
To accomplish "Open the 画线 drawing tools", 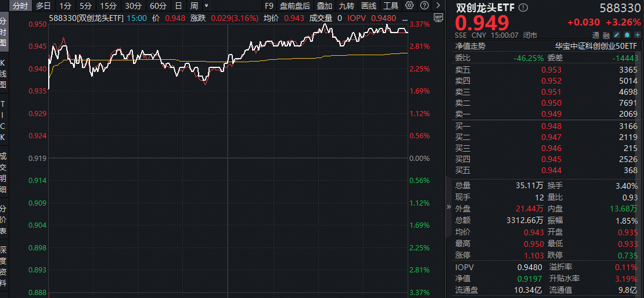I will [369, 6].
